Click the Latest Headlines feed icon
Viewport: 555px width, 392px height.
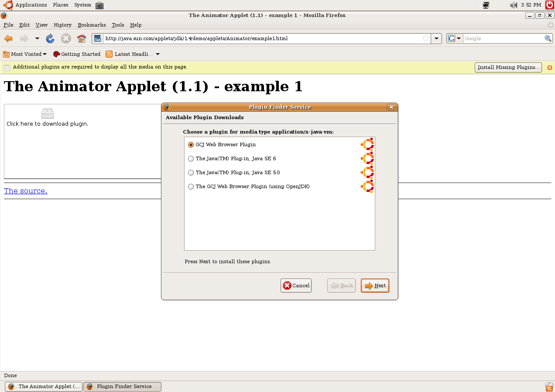coord(109,54)
